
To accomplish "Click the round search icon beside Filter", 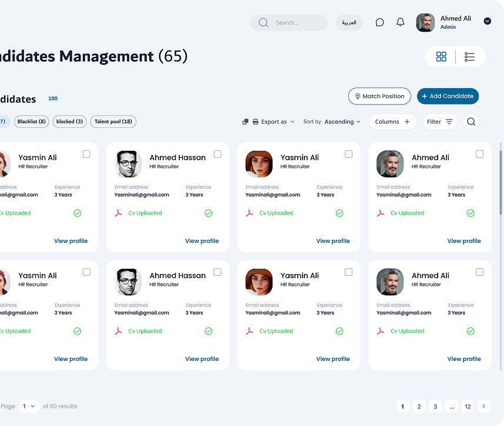I will (x=471, y=121).
